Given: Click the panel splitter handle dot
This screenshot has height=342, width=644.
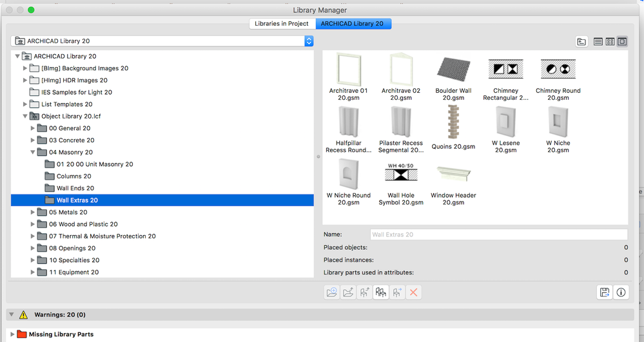Looking at the screenshot, I should point(318,157).
